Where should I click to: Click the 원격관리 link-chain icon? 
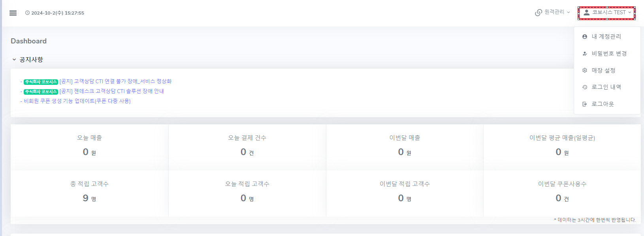(x=539, y=13)
